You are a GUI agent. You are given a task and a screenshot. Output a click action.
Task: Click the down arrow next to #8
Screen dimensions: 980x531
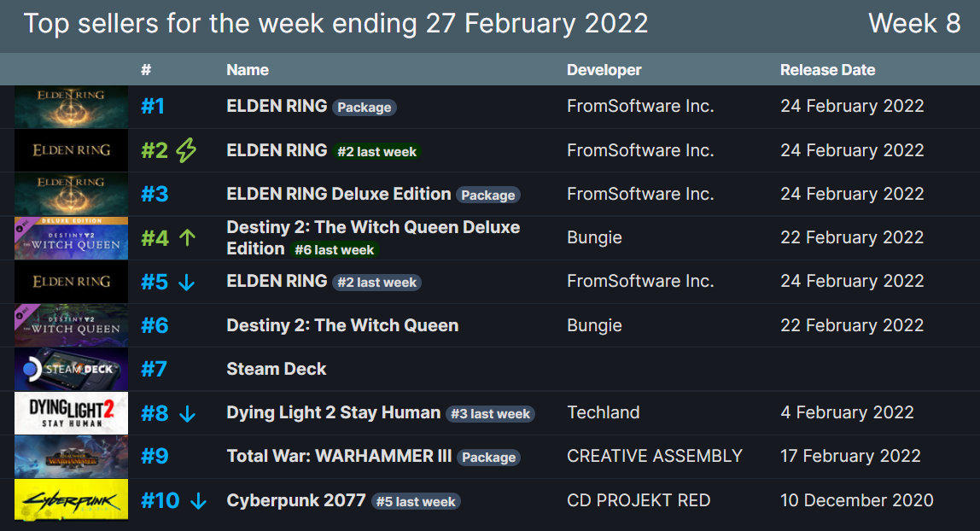pos(188,413)
